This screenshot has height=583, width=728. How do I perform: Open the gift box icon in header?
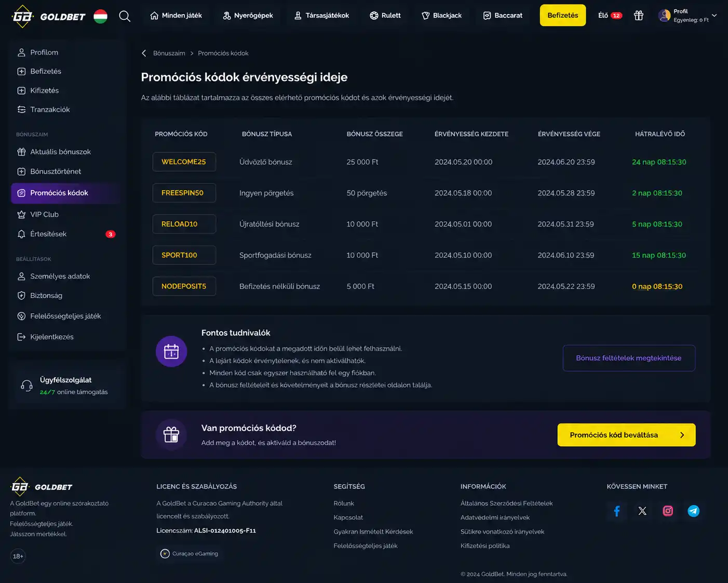(639, 16)
